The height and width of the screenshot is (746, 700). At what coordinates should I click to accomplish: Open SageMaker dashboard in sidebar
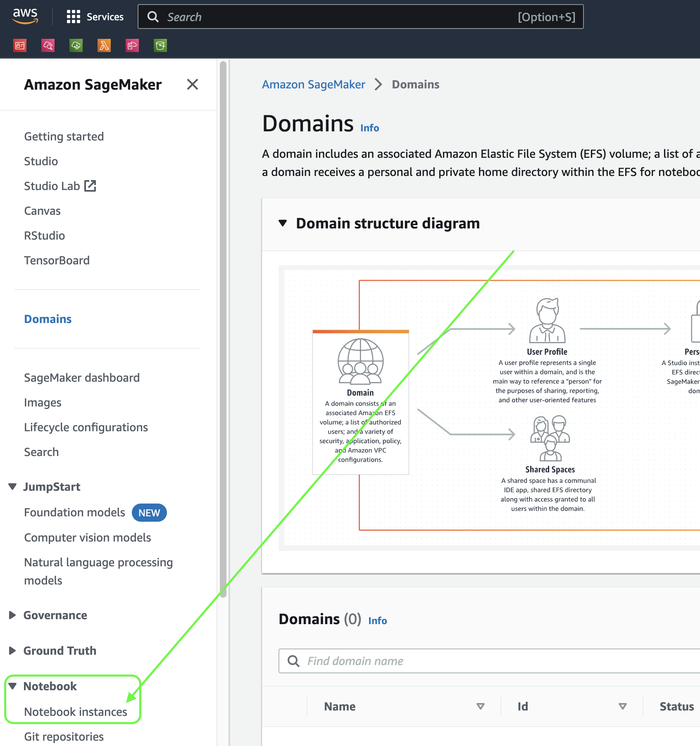click(82, 378)
